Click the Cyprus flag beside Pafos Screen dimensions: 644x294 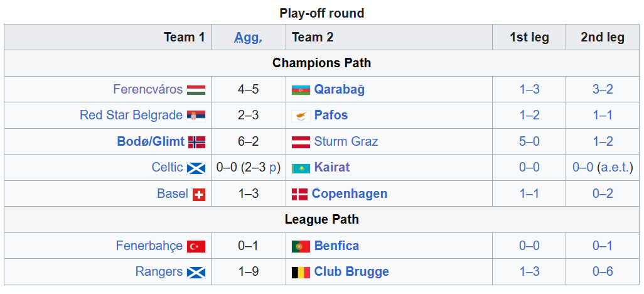[301, 116]
